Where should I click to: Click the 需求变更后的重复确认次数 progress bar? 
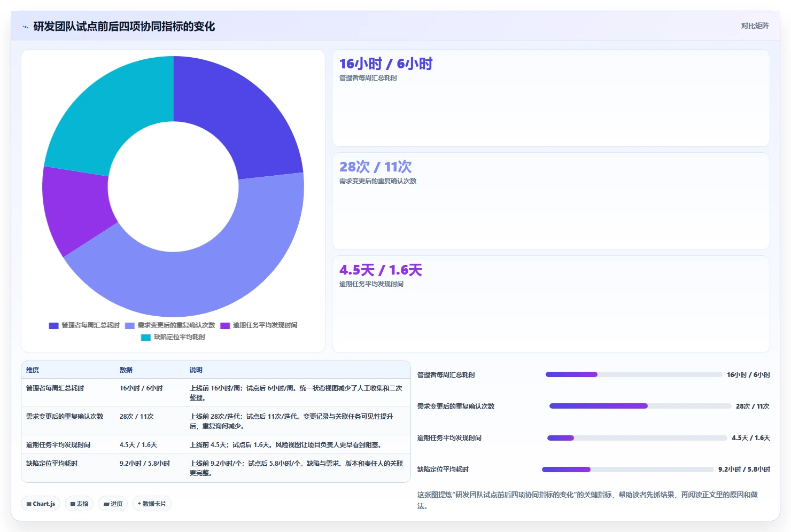click(x=640, y=406)
